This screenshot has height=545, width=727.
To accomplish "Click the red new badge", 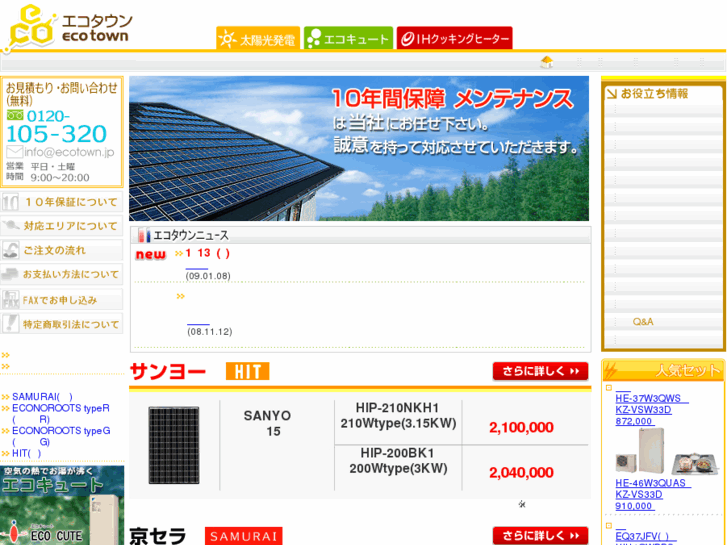I will tap(151, 254).
